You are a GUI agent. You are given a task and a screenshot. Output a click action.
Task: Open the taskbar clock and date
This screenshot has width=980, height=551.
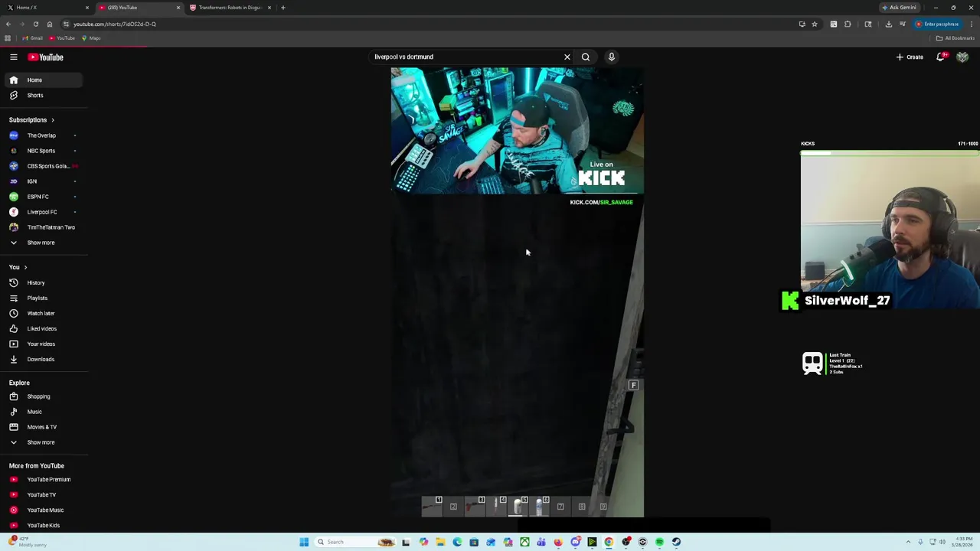(964, 542)
